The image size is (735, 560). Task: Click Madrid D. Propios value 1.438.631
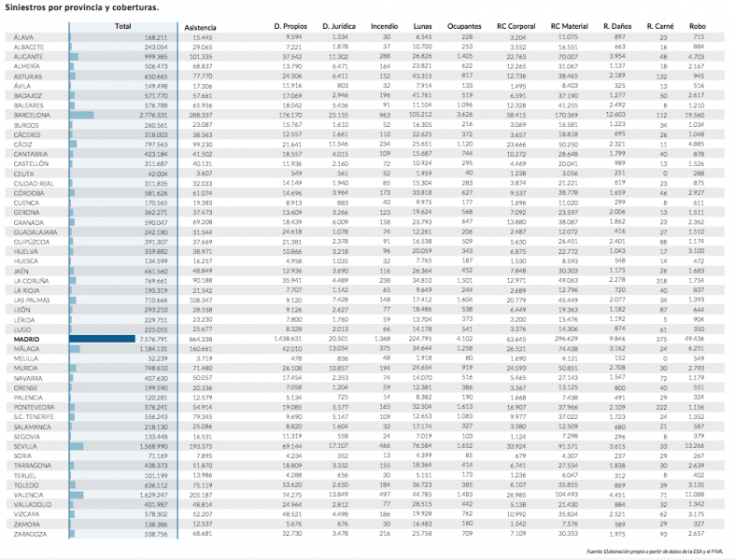coord(288,339)
